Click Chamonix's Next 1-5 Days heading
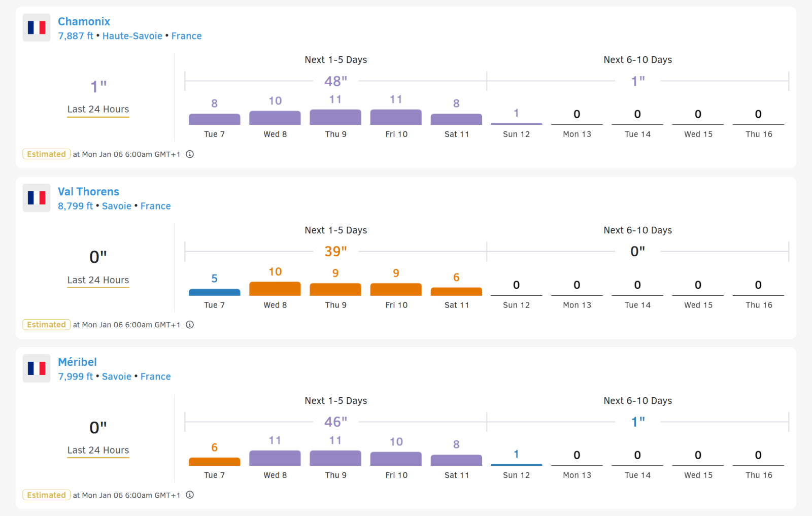The height and width of the screenshot is (516, 812). (x=336, y=60)
